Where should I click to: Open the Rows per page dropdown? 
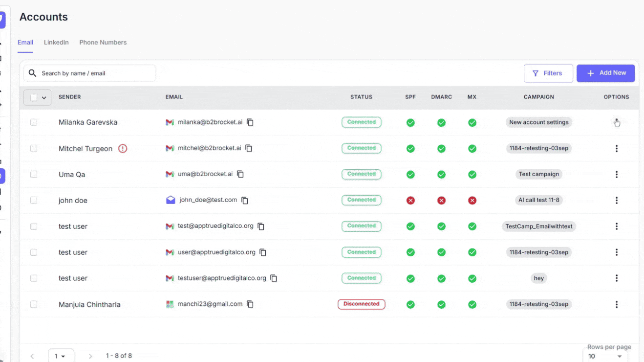[x=605, y=356]
